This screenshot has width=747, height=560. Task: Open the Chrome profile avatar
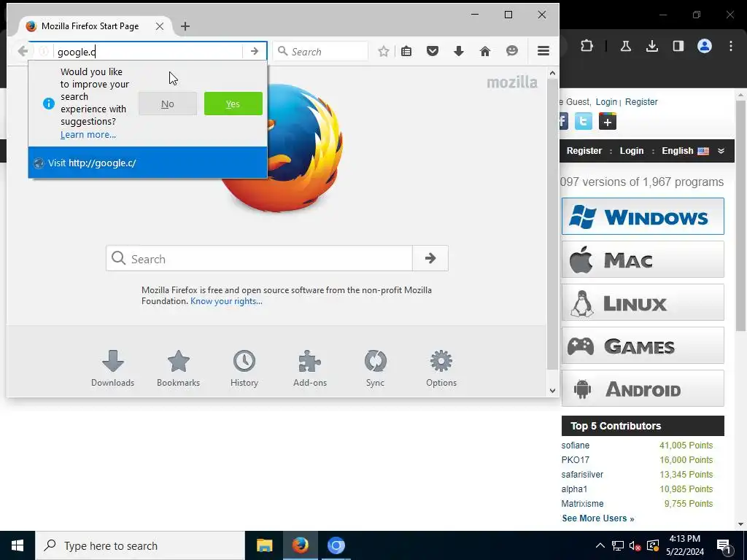705,46
